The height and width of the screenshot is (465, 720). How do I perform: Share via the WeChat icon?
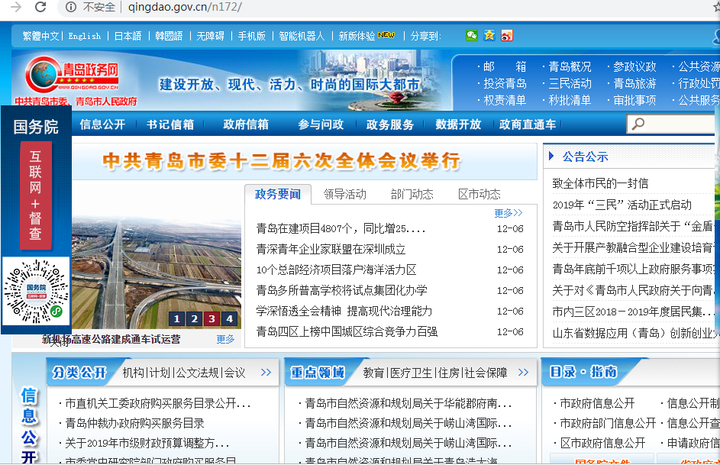[x=472, y=35]
